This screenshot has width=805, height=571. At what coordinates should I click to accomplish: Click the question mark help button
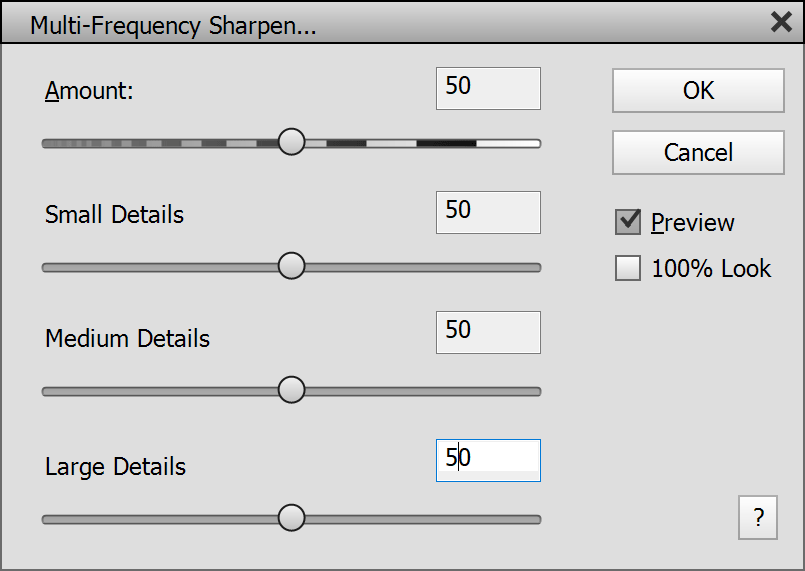click(x=759, y=518)
